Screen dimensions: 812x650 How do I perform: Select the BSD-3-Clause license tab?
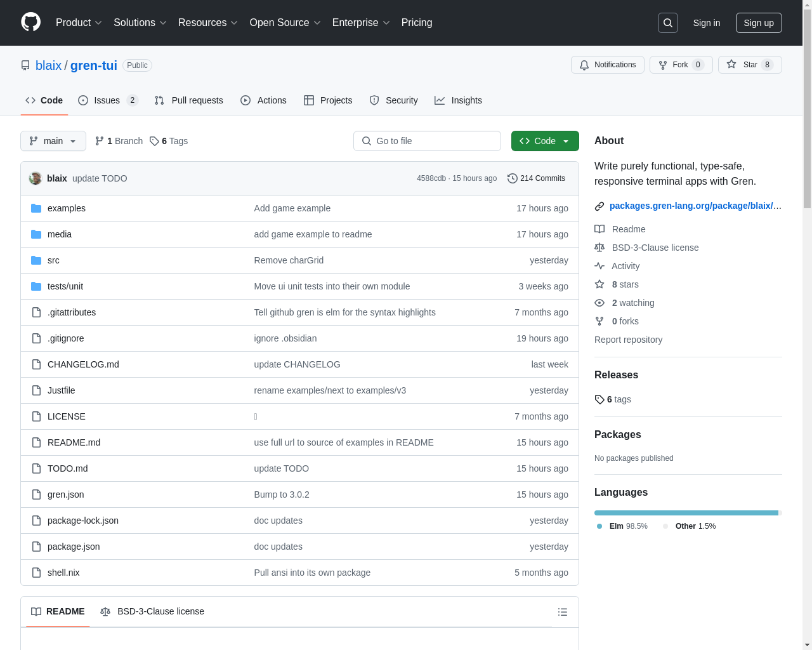click(152, 611)
